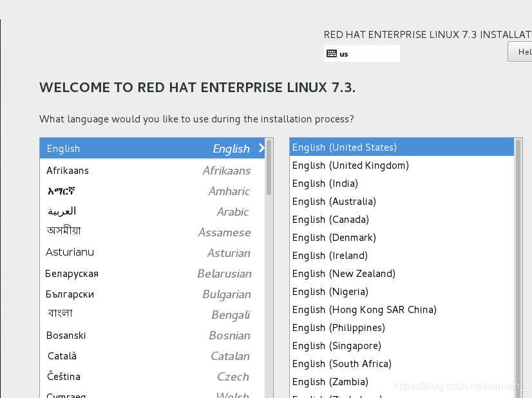Select Bengali language
This screenshot has width=532, height=398.
coord(153,314)
